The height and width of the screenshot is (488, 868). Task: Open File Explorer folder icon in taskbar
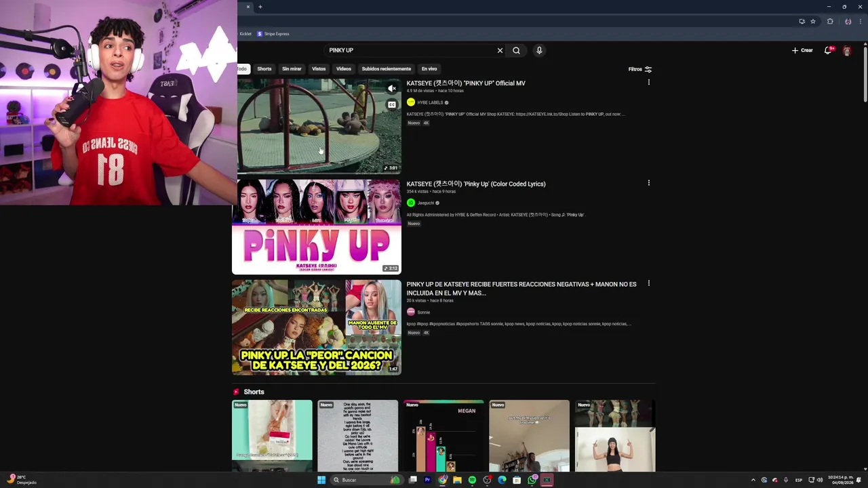[x=457, y=480]
